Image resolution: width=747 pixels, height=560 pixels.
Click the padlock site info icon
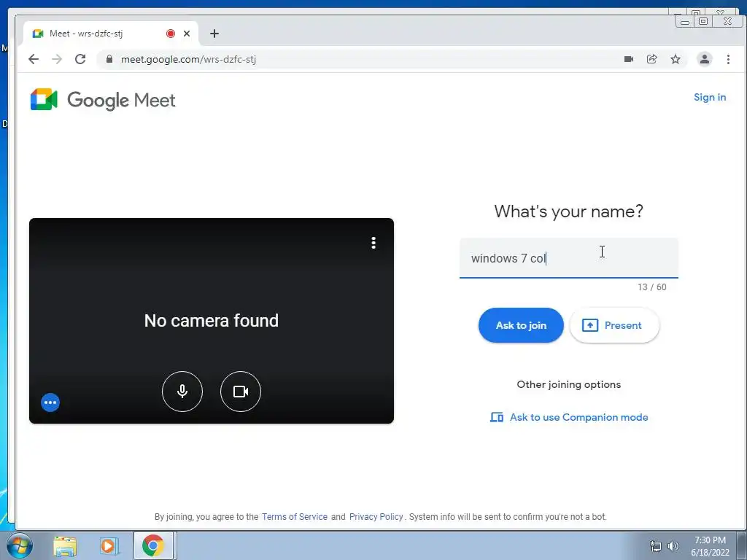tap(109, 59)
